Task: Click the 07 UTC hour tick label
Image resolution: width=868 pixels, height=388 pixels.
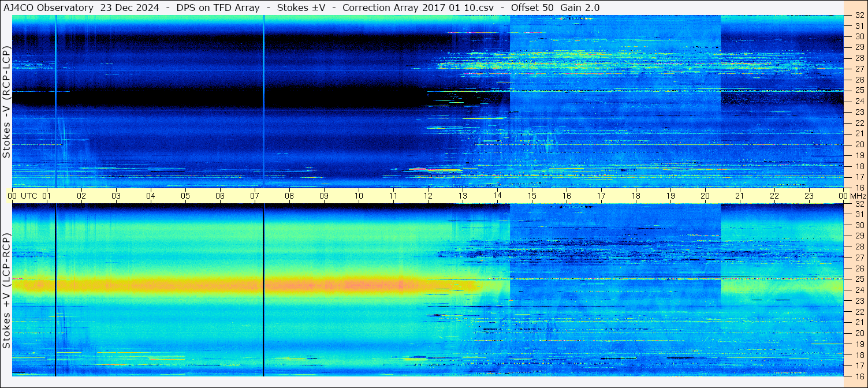Action: tap(255, 196)
